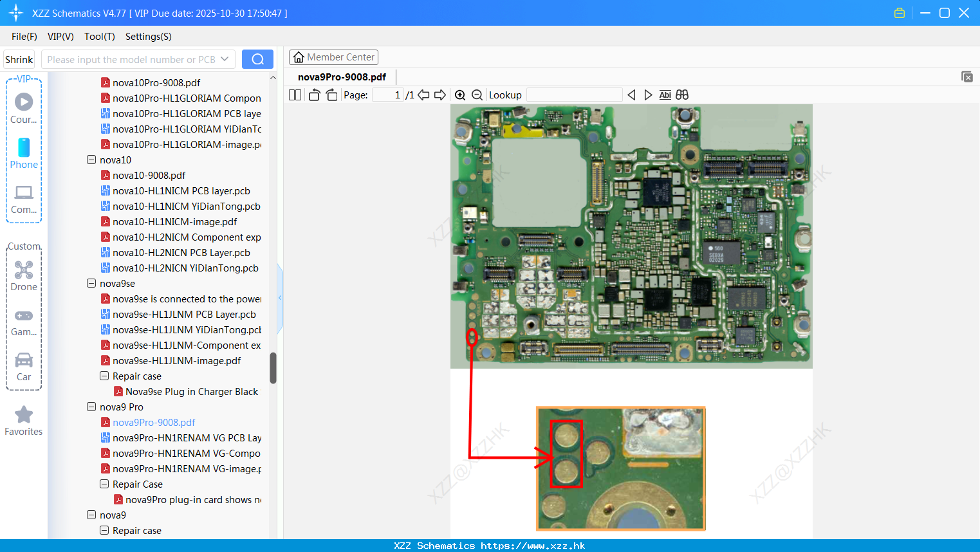Open the model number dropdown arrow
Screen dimensions: 980x552
[x=225, y=59]
